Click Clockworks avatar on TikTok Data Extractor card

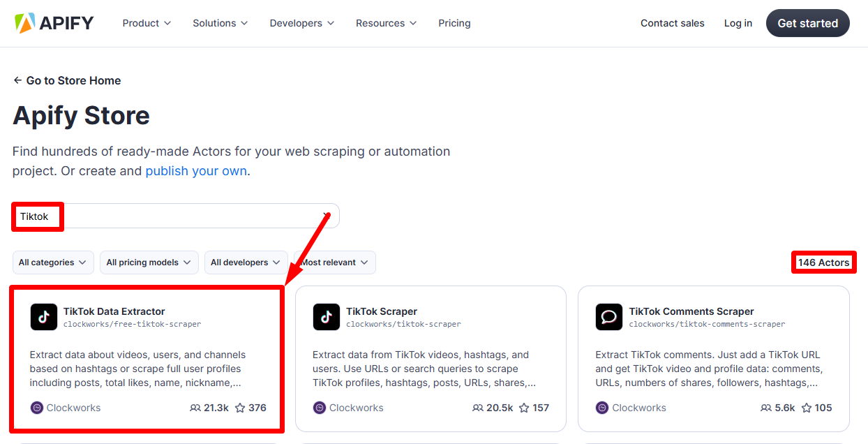[x=37, y=408]
